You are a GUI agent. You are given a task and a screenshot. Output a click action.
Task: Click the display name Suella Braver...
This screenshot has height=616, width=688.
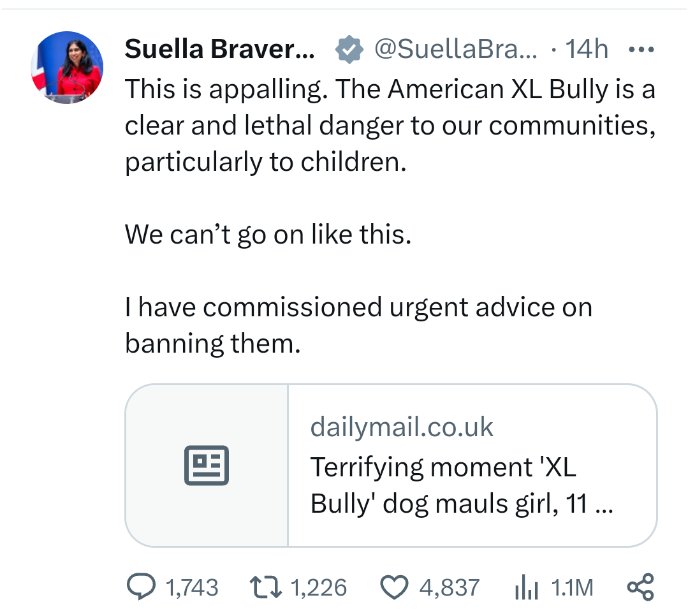[x=219, y=49]
